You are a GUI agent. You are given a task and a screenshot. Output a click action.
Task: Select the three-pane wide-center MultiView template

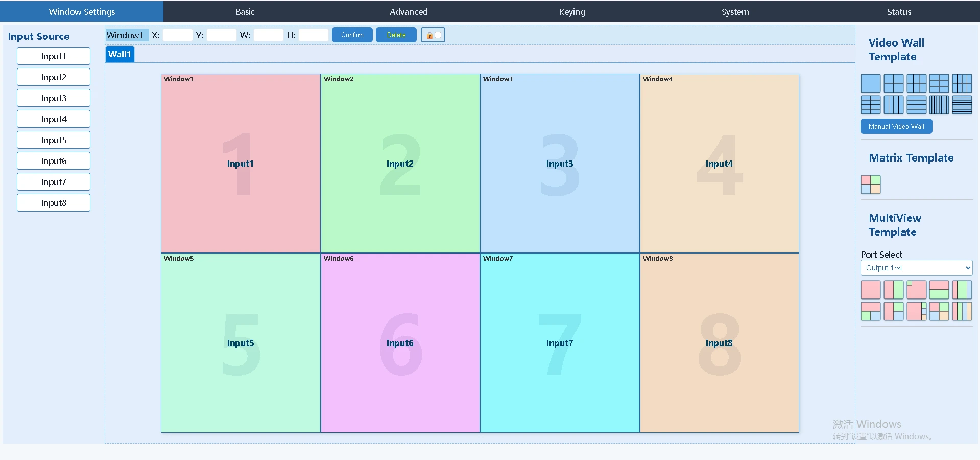962,290
